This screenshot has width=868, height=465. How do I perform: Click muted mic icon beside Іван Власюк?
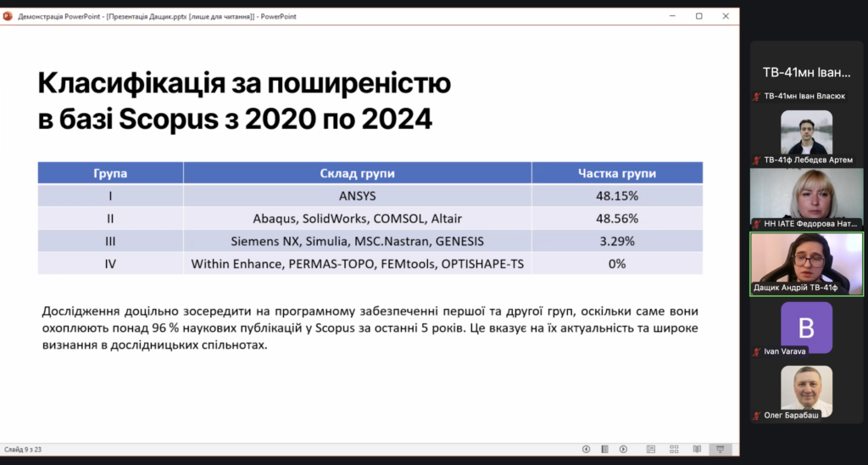pos(757,97)
